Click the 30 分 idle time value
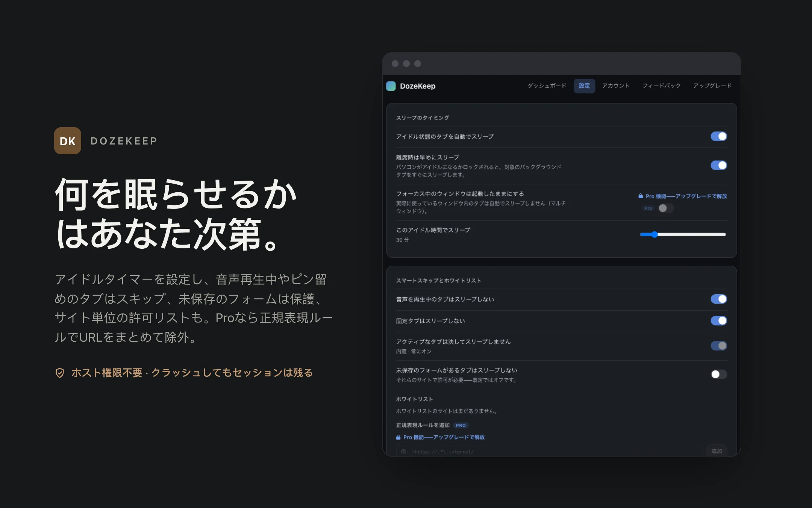The width and height of the screenshot is (812, 508). tap(403, 240)
